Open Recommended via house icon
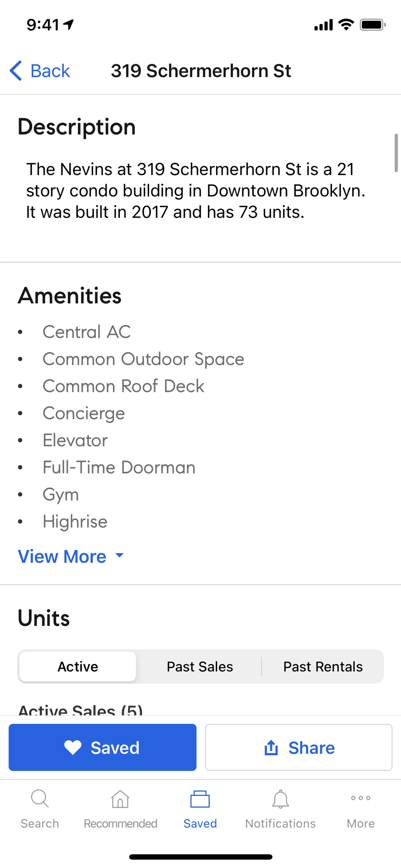 coord(120,799)
